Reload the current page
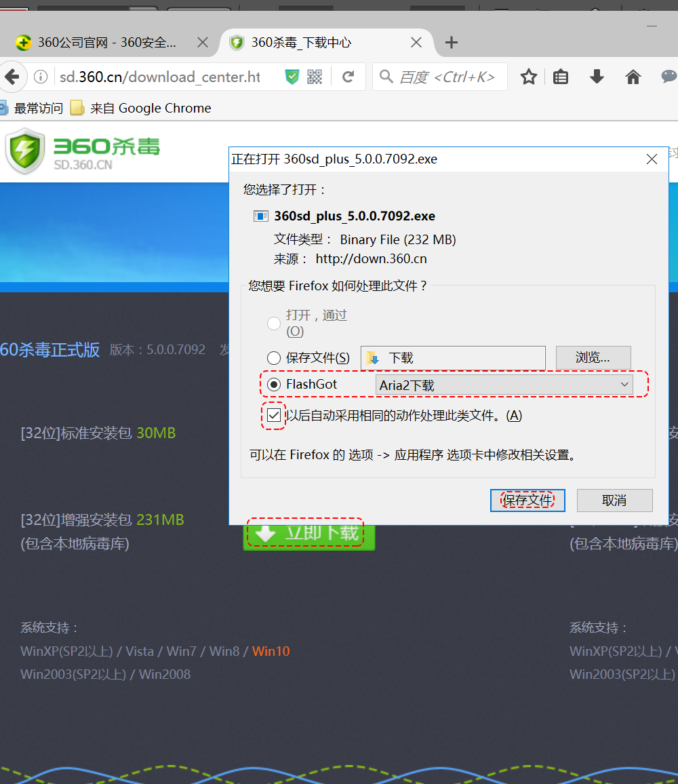This screenshot has width=678, height=784. click(x=348, y=77)
